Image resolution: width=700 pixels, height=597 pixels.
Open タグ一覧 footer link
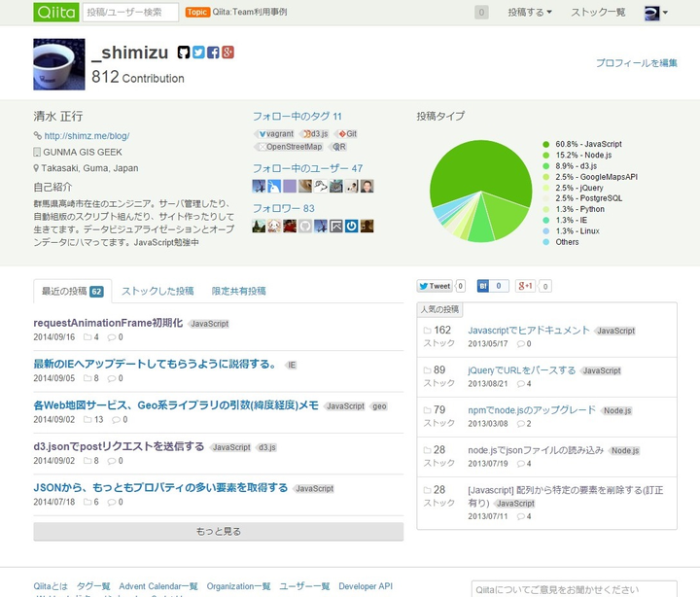pyautogui.click(x=93, y=586)
